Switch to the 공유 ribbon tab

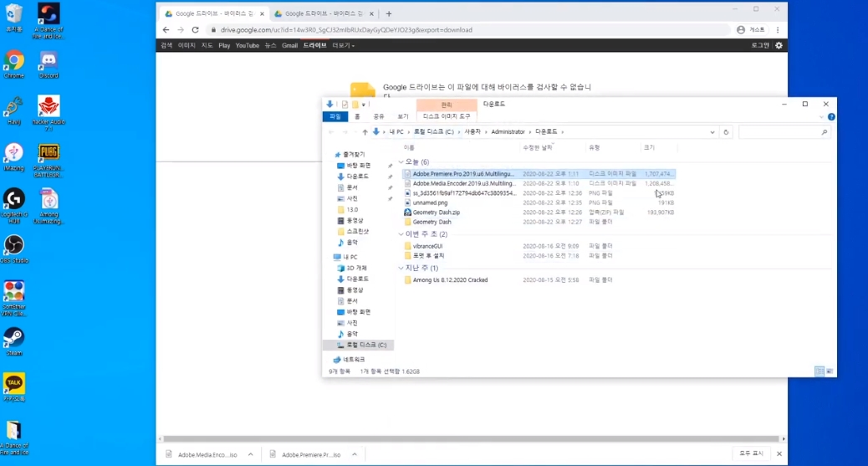coord(379,116)
